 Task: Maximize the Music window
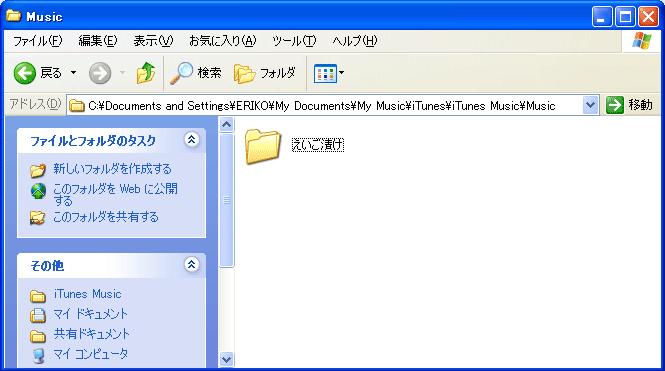(x=625, y=17)
